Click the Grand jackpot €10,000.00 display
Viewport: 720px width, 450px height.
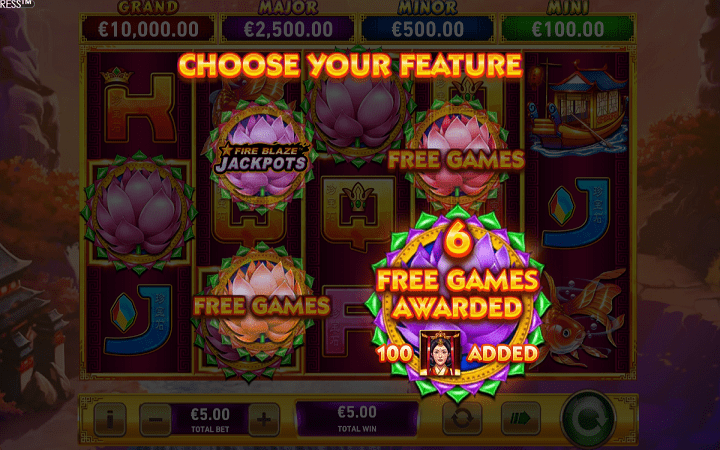click(148, 29)
